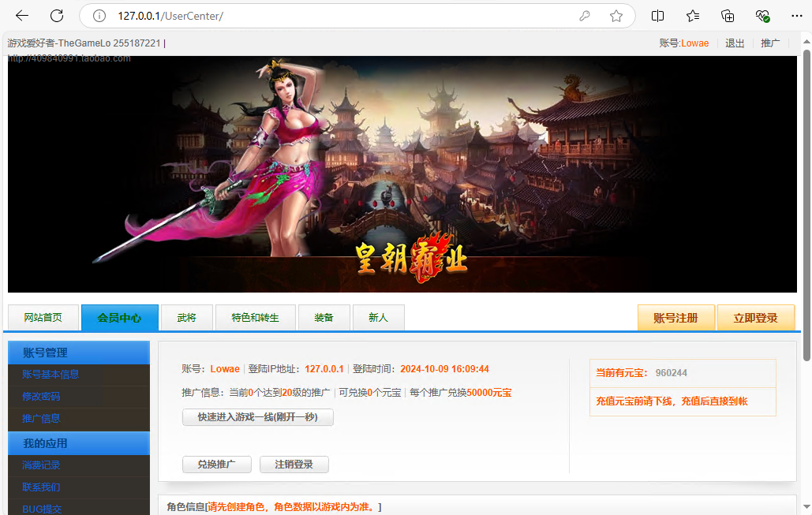
Task: Go back with the browser back arrow
Action: pyautogui.click(x=22, y=16)
